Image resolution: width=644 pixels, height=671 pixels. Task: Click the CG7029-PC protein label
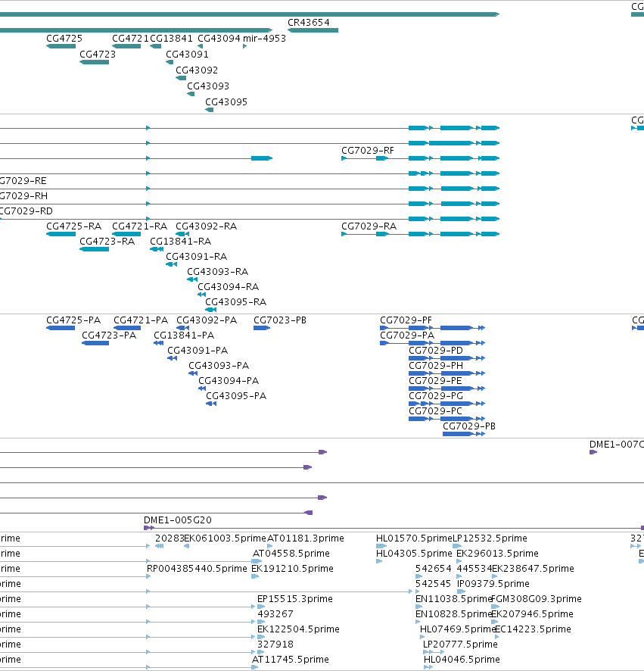(435, 411)
